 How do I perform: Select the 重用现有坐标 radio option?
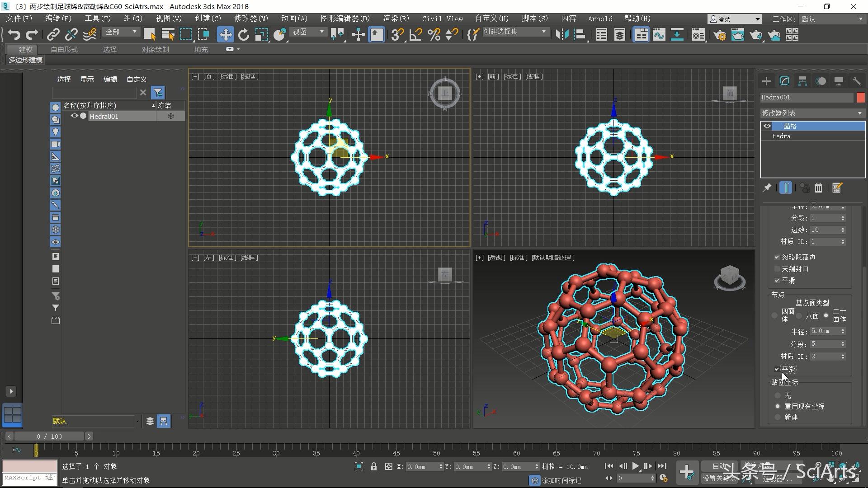(x=778, y=406)
